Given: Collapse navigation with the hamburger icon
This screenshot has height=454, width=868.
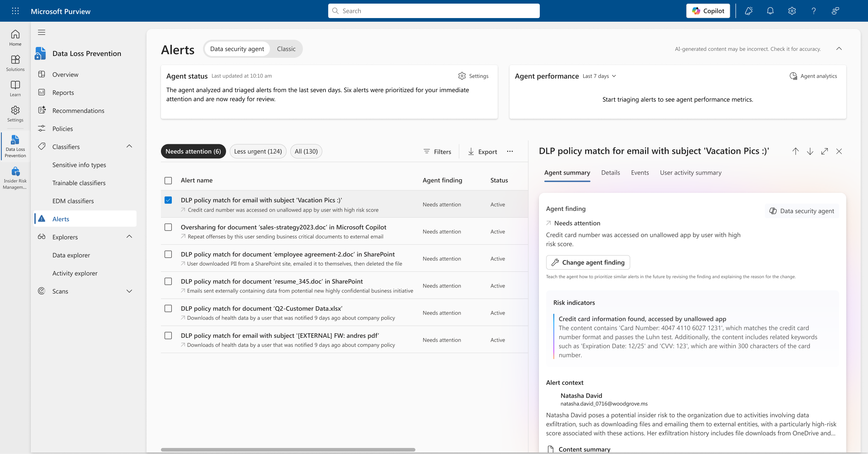Looking at the screenshot, I should (42, 32).
